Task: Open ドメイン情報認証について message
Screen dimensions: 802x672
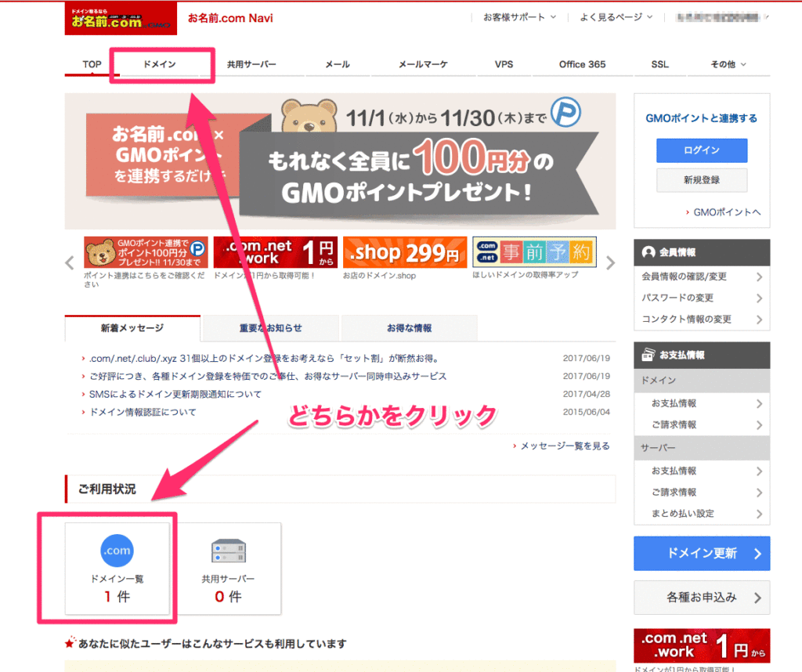Action: [143, 412]
